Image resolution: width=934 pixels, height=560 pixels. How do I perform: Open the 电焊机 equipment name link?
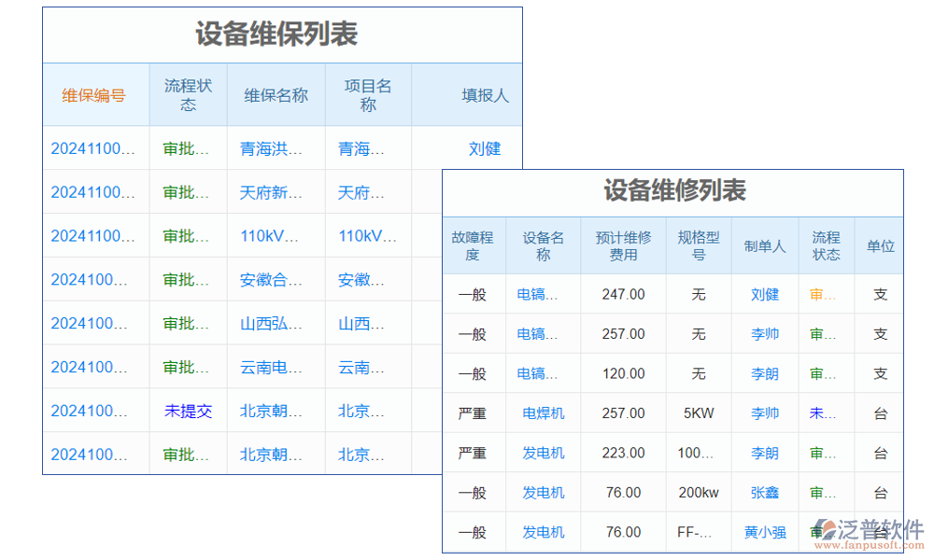click(543, 413)
